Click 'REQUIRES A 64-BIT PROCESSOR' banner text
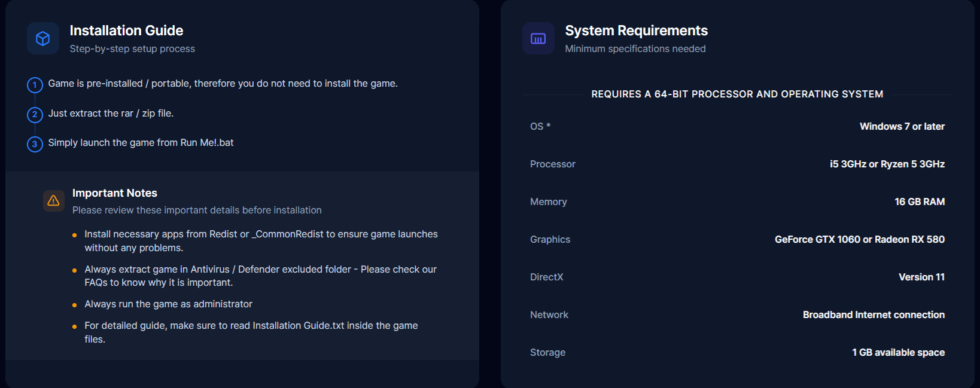980x388 pixels. pos(737,94)
